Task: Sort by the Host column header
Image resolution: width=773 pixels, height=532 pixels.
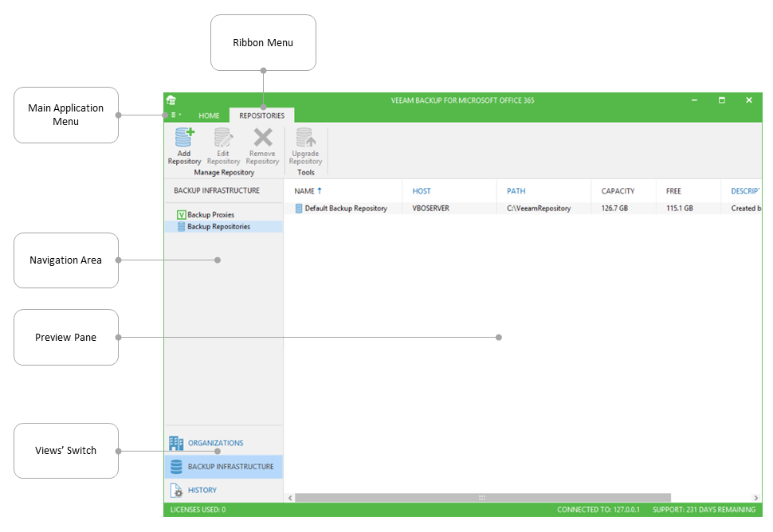Action: point(422,191)
